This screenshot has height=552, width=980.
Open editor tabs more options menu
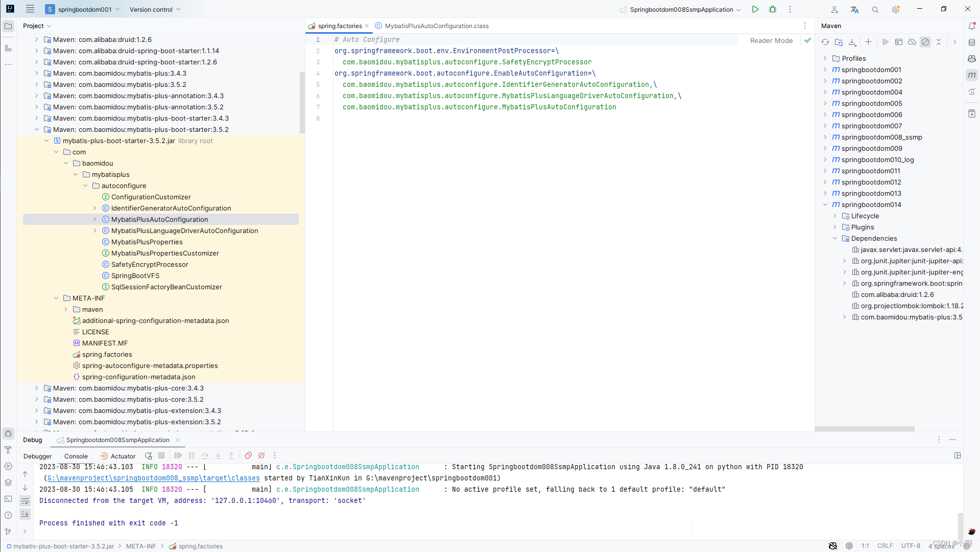pyautogui.click(x=805, y=26)
